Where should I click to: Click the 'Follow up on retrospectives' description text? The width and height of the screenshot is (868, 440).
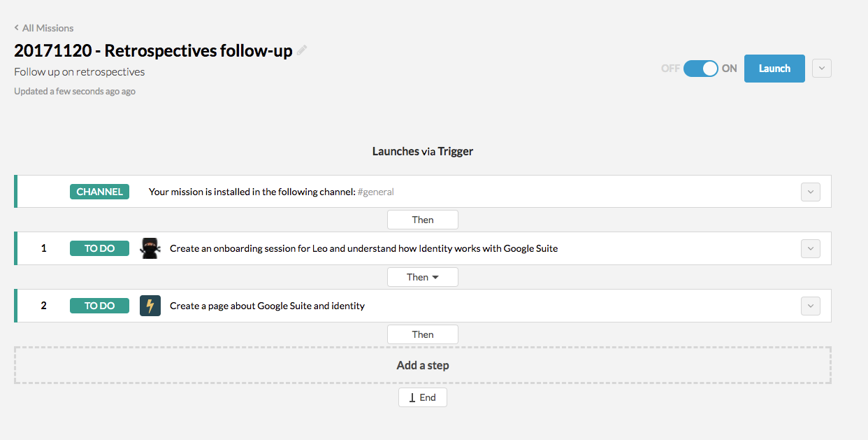click(80, 71)
